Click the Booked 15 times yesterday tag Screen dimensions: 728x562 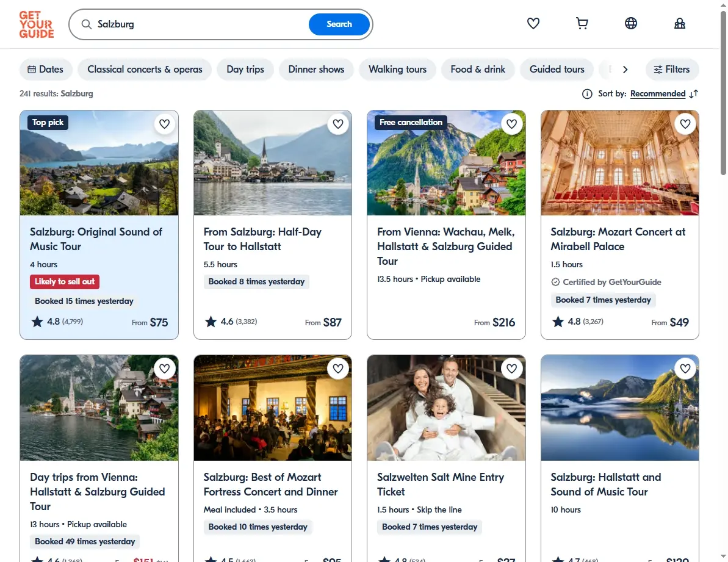point(84,301)
